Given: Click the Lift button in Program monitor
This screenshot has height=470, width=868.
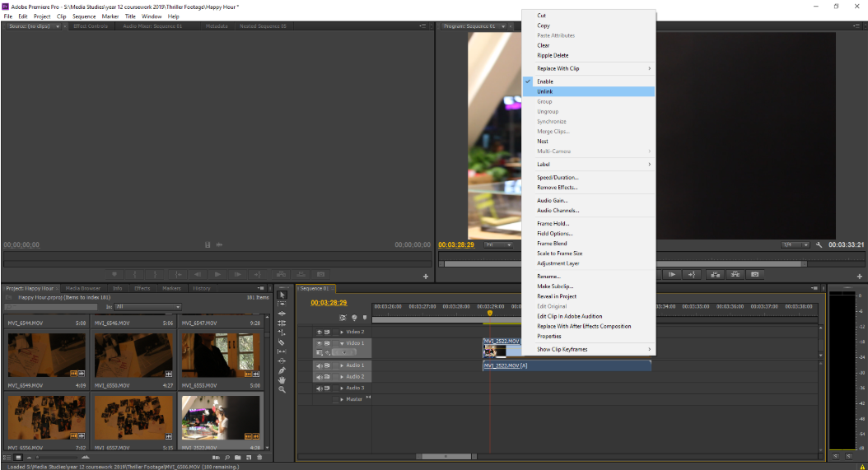Looking at the screenshot, I should pos(715,275).
